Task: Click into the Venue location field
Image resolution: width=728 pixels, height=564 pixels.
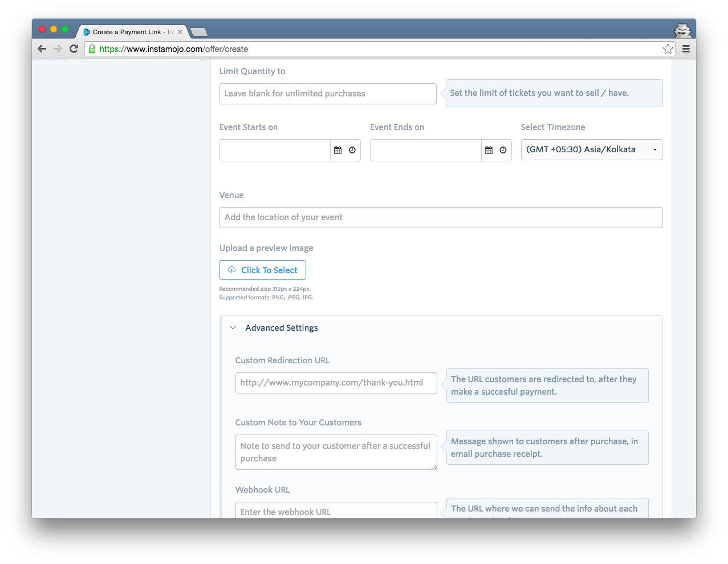Action: (441, 217)
